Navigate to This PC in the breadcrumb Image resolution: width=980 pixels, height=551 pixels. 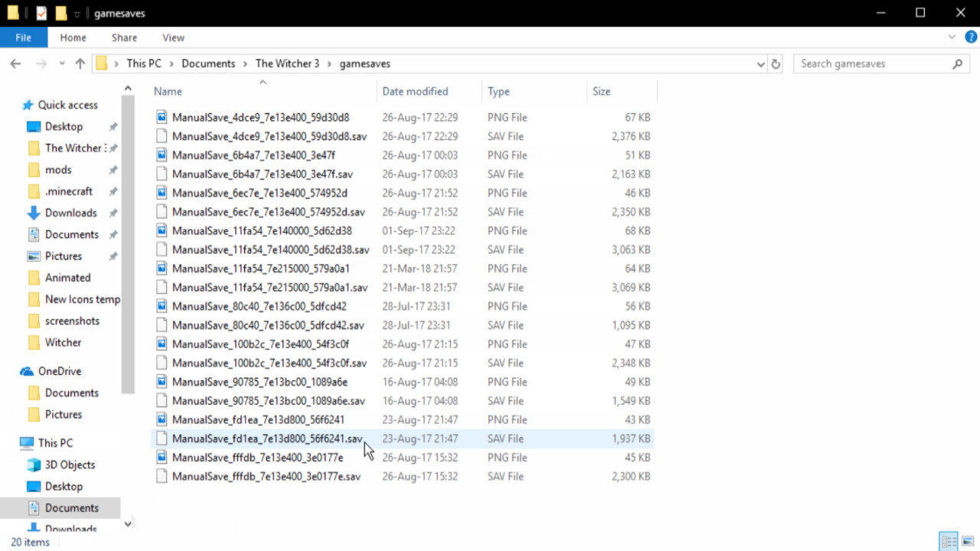(x=144, y=64)
